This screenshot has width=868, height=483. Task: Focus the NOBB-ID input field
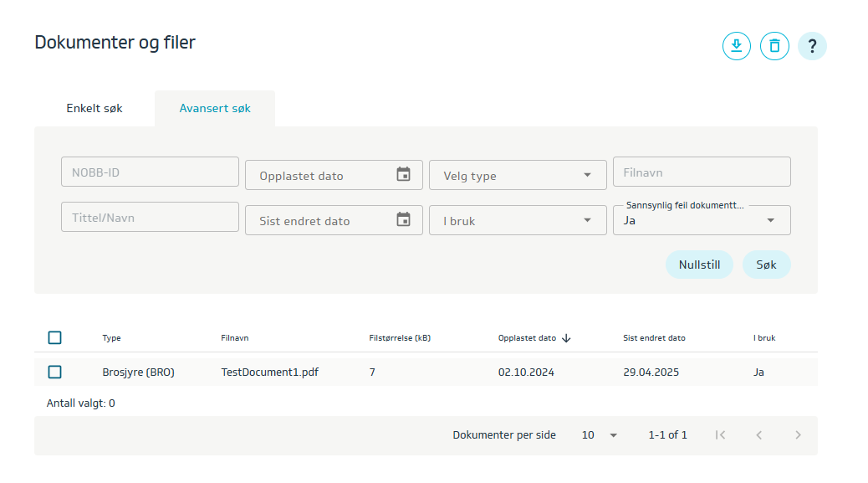coord(150,172)
